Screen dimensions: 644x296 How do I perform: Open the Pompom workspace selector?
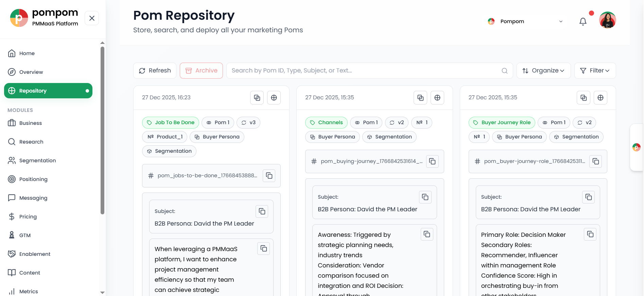(525, 21)
